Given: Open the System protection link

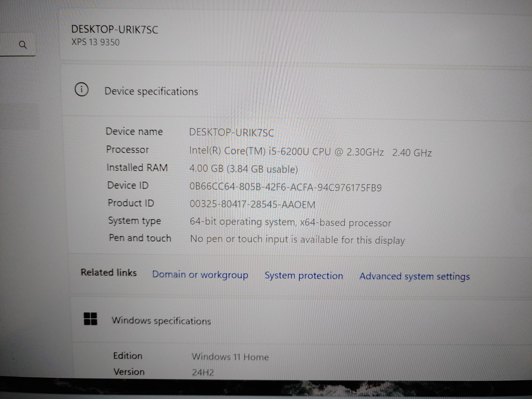Looking at the screenshot, I should click(304, 276).
